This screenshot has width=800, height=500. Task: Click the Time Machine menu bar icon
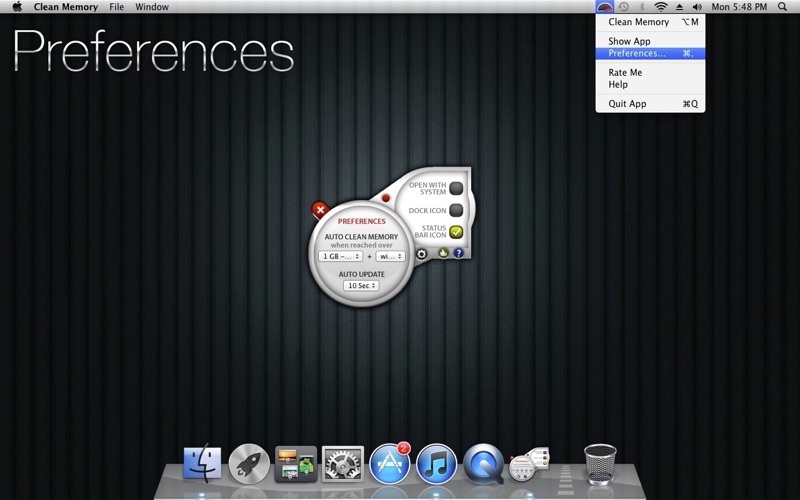point(623,7)
